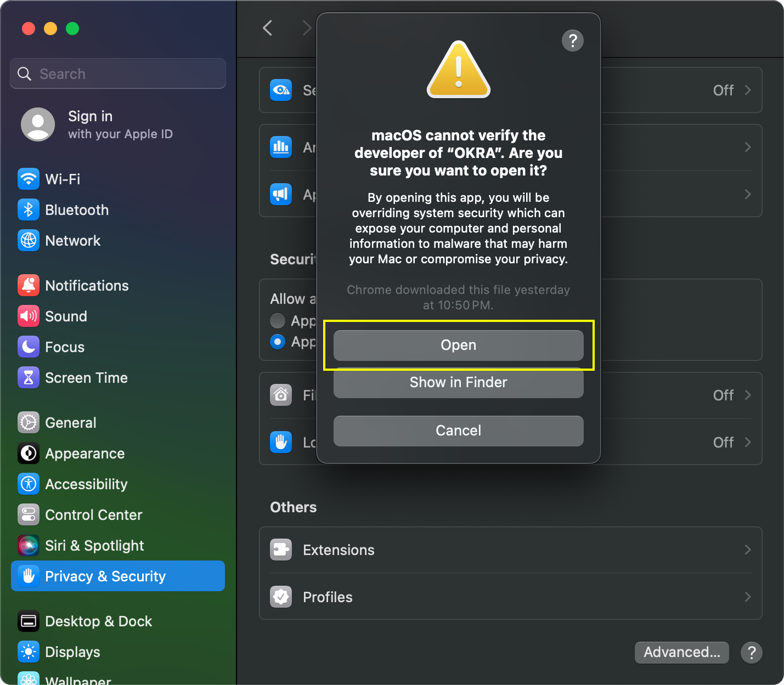
Task: Go to Notifications settings
Action: [118, 286]
